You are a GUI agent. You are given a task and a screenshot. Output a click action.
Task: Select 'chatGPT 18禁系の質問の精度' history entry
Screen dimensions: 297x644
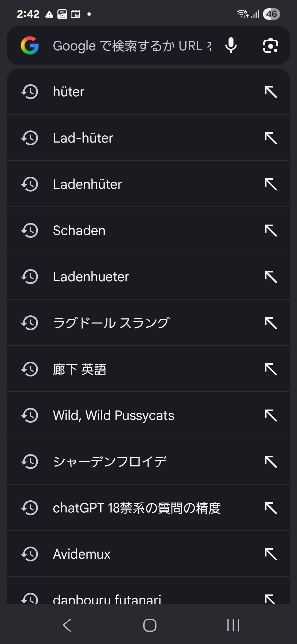pyautogui.click(x=137, y=508)
